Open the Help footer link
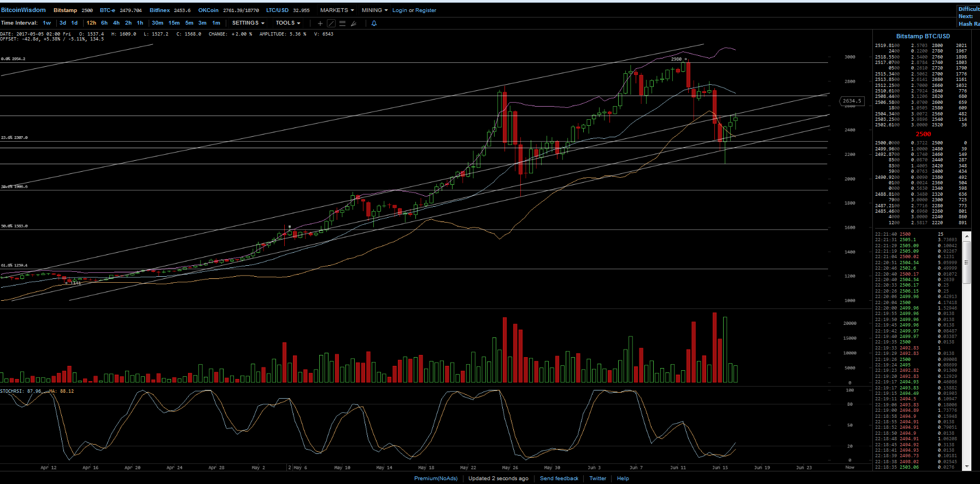The height and width of the screenshot is (484, 980). click(623, 479)
